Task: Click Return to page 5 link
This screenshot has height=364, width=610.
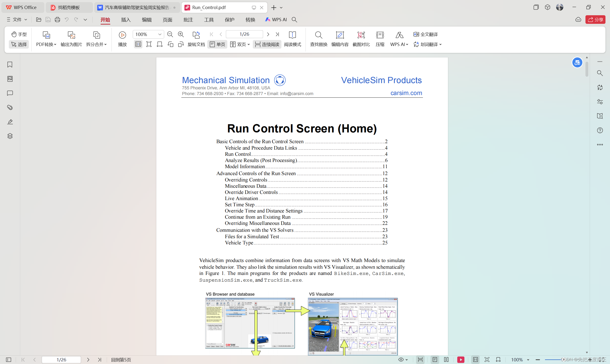Action: [121, 359]
